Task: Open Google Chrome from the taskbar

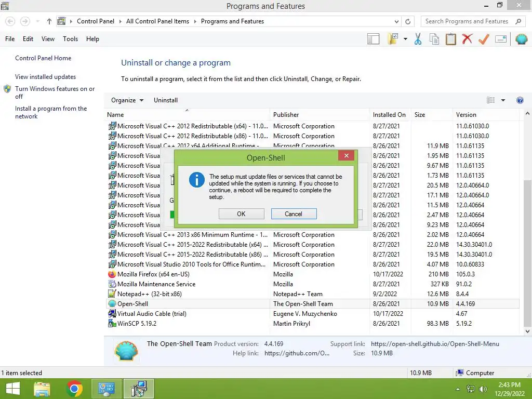Action: click(75, 389)
